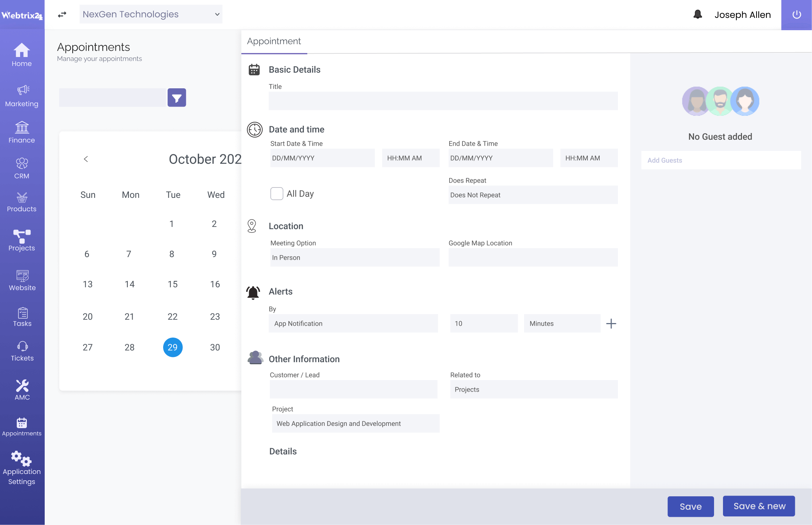Open the Web Application Design project dropdown
The image size is (812, 525).
point(356,424)
